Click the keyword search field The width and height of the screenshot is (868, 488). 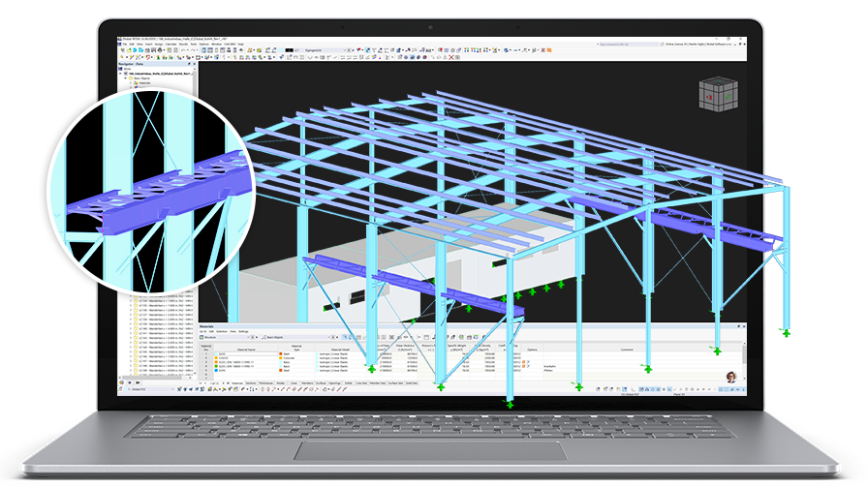pos(629,45)
